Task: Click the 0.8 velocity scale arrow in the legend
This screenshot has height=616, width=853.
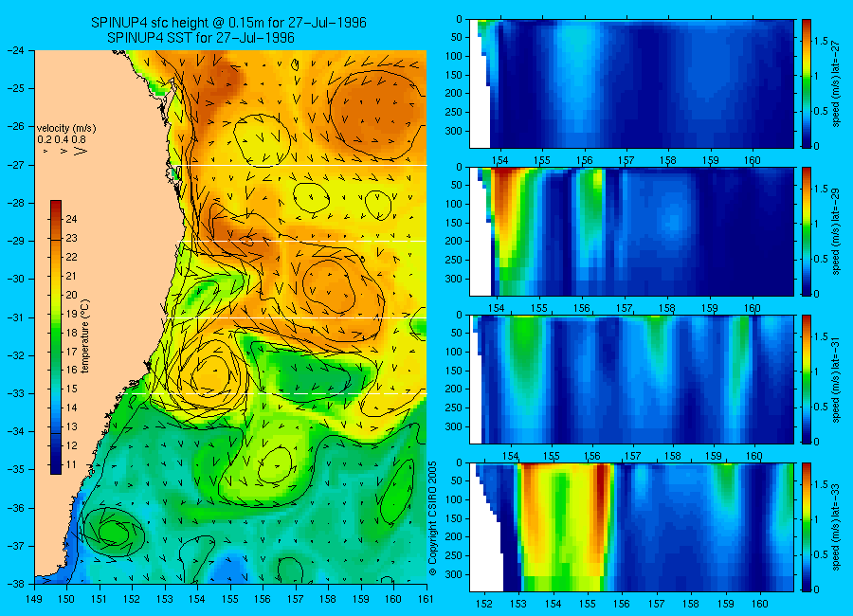Action: (x=81, y=151)
